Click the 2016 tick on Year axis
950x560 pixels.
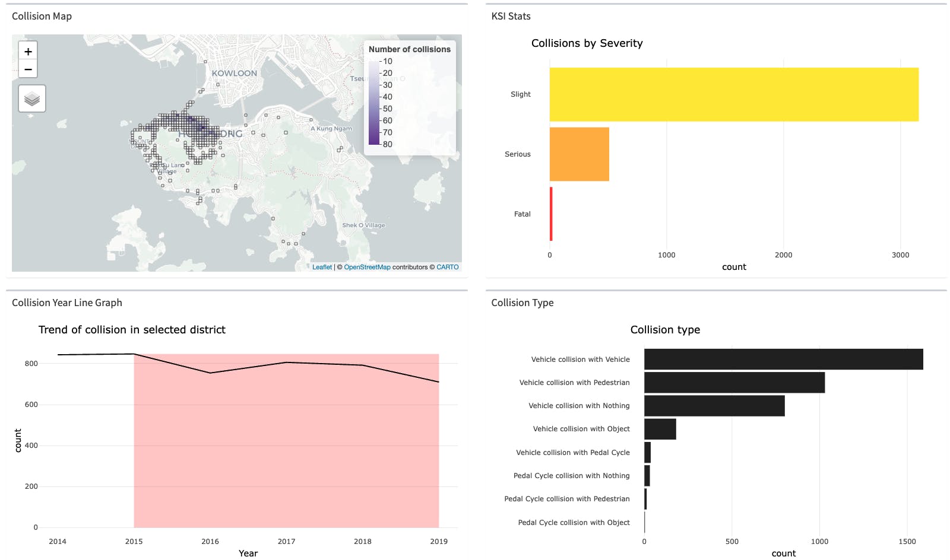210,542
